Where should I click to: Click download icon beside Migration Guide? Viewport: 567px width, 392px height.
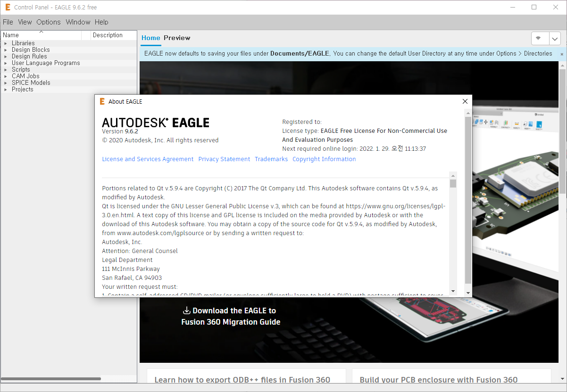pyautogui.click(x=186, y=310)
